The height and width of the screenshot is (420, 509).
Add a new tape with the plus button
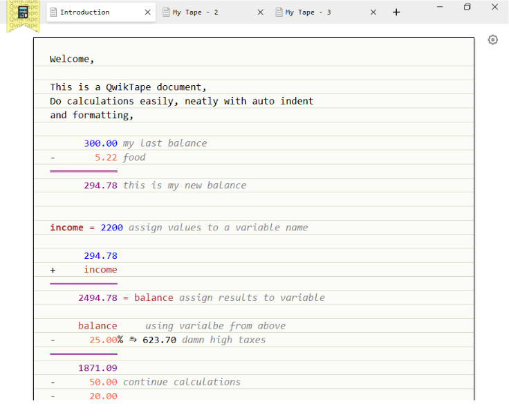coord(396,12)
